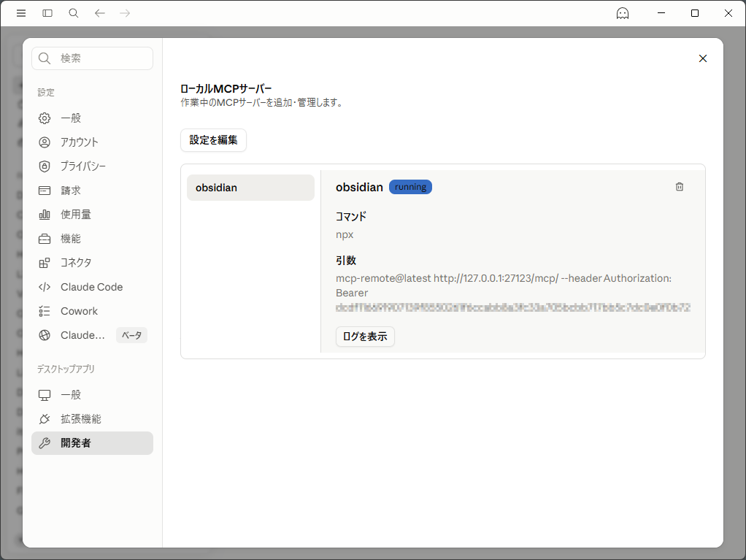Open Cowork settings
Screen dimensions: 746x560
[x=92, y=311]
